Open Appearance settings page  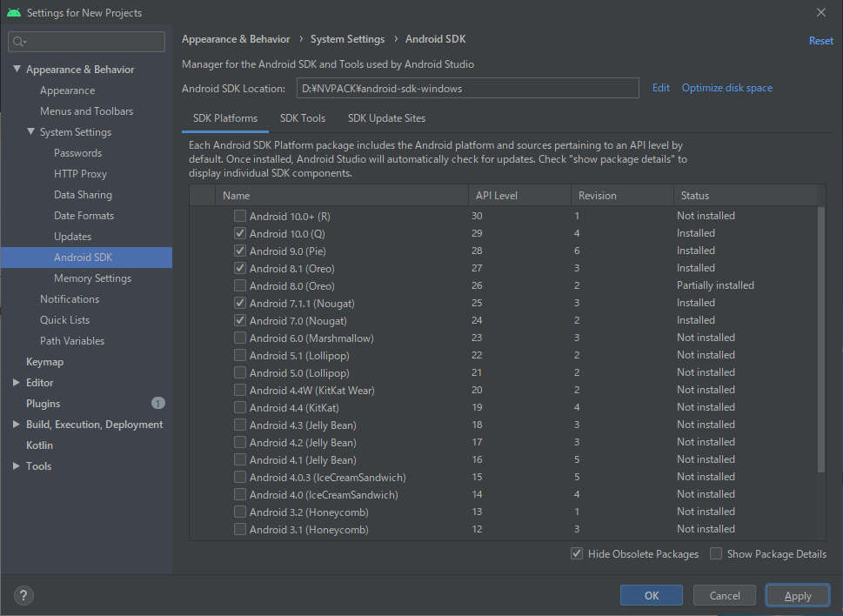67,90
